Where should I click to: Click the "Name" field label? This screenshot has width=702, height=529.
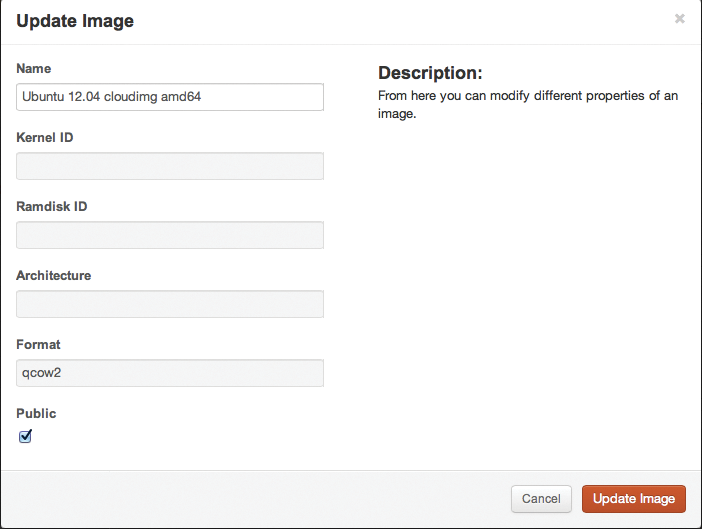pyautogui.click(x=34, y=69)
